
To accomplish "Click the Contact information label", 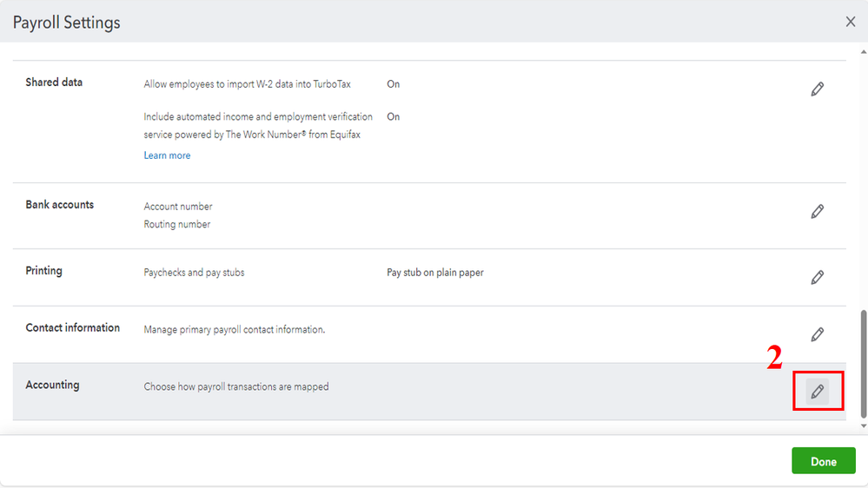I will coord(73,328).
